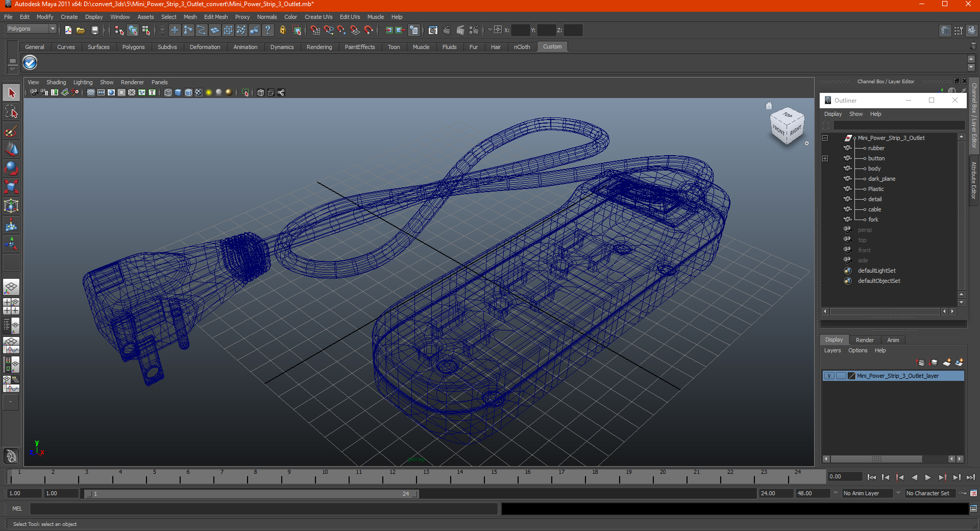Click the layer color swatch
This screenshot has width=980, height=531.
(x=851, y=376)
